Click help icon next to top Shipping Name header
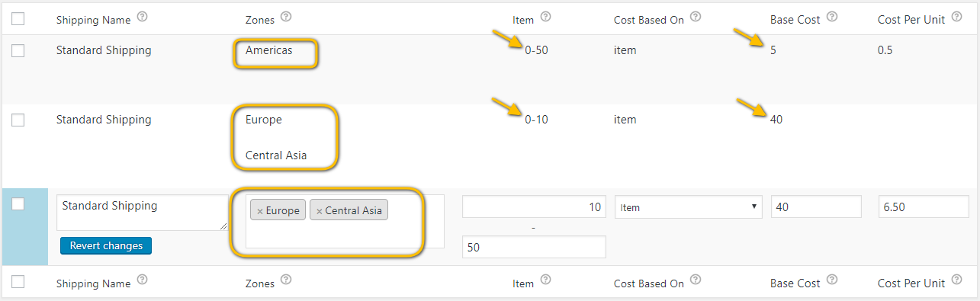The image size is (980, 301). pos(142,18)
